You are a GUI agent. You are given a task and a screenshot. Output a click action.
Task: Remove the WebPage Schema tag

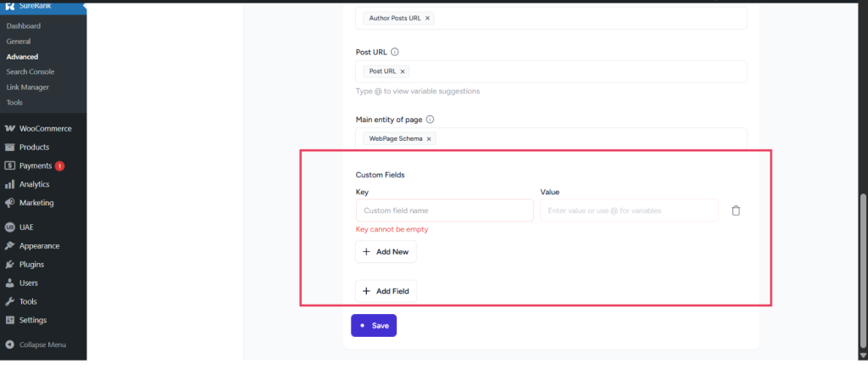pyautogui.click(x=428, y=139)
